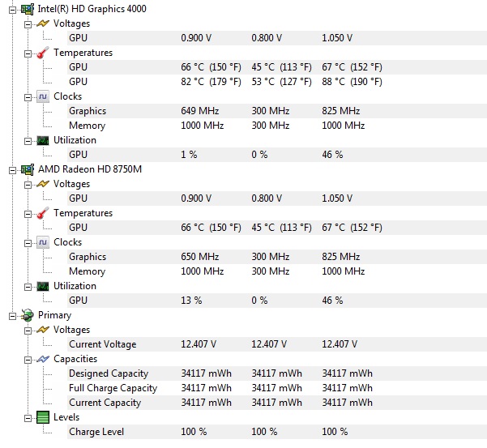Collapse the battery Capacities group
487x448 pixels.
(x=28, y=359)
